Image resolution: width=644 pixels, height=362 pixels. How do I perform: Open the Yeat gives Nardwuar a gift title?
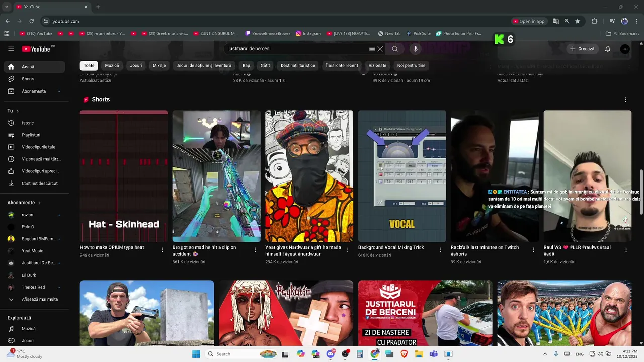pos(303,250)
